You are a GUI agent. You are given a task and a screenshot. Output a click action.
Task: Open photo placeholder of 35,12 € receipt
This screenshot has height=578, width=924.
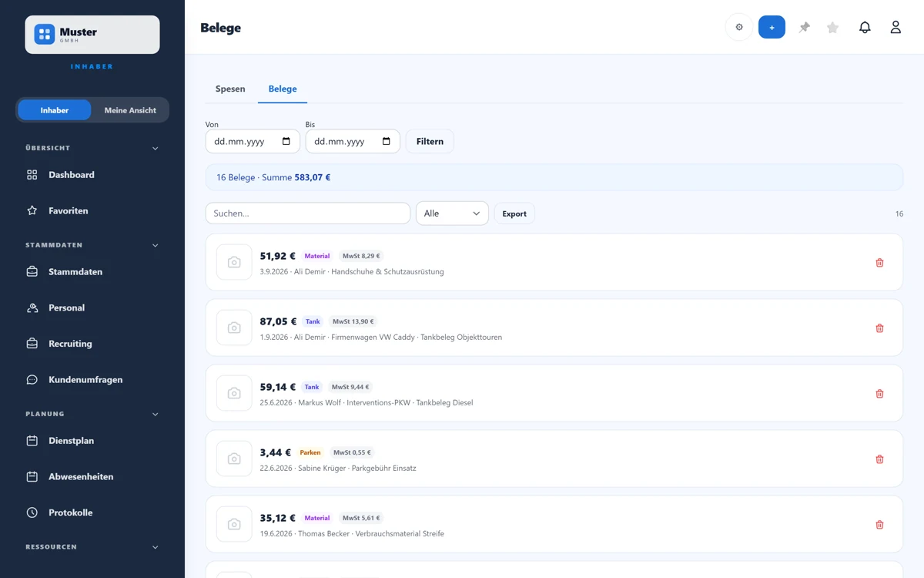click(x=234, y=525)
